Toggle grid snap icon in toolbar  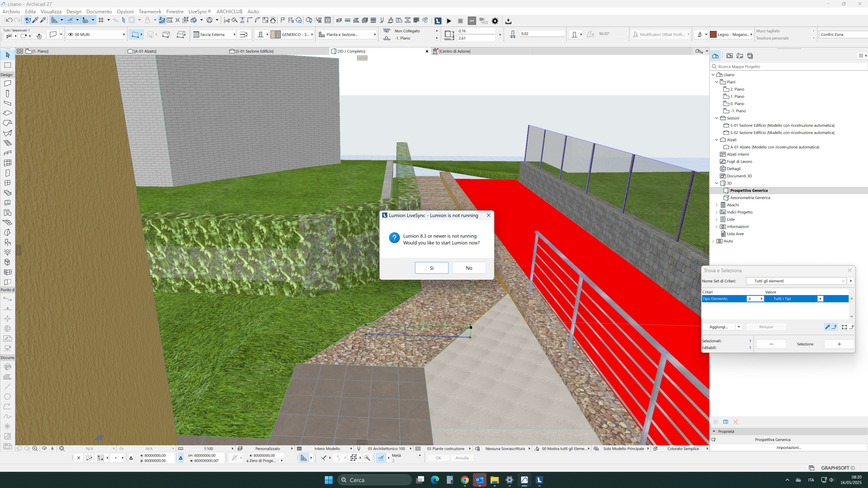tap(101, 20)
